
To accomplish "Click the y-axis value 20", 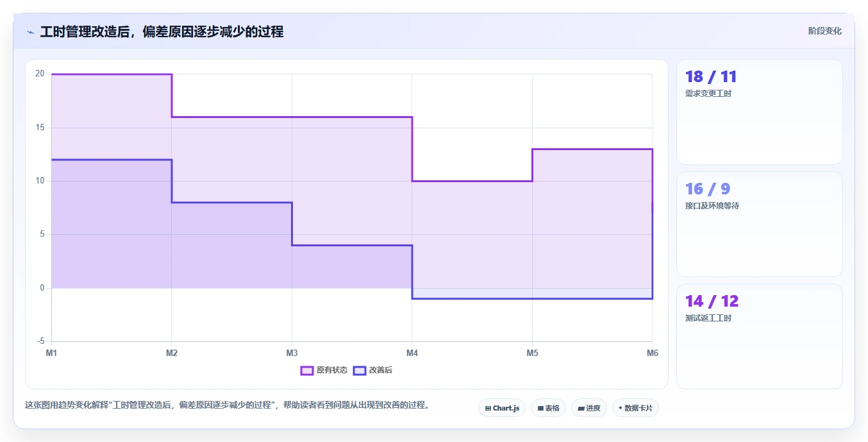I will pyautogui.click(x=40, y=74).
